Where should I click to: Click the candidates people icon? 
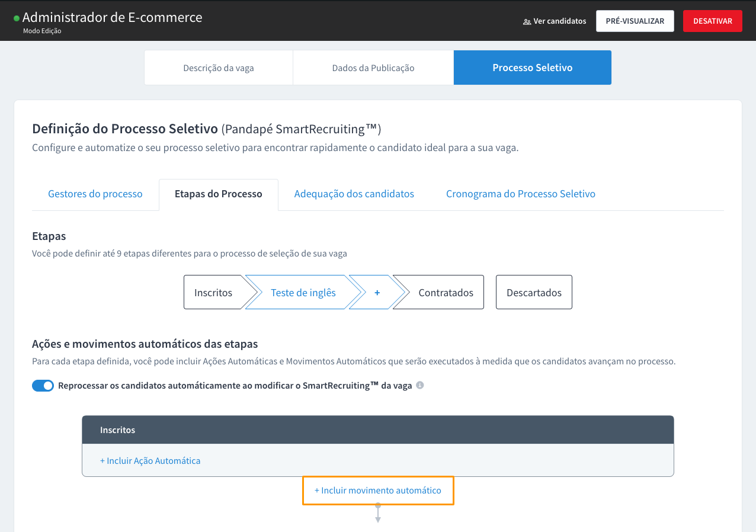(x=527, y=21)
